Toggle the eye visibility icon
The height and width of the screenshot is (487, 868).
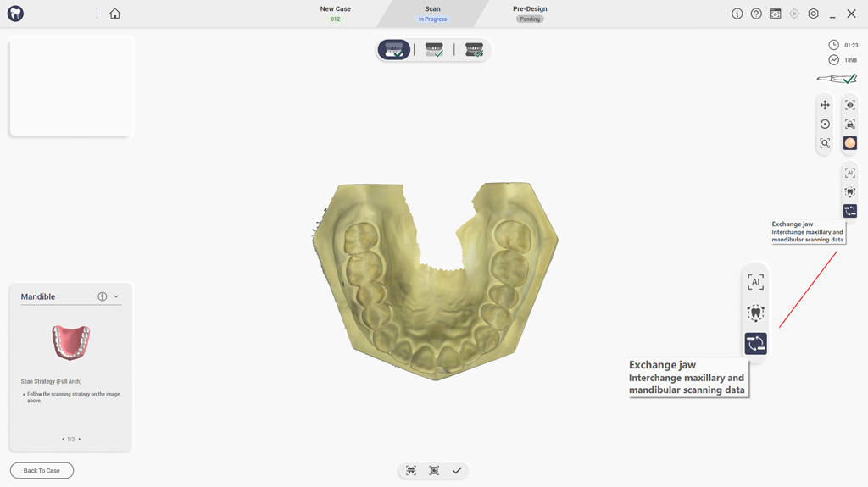point(850,105)
